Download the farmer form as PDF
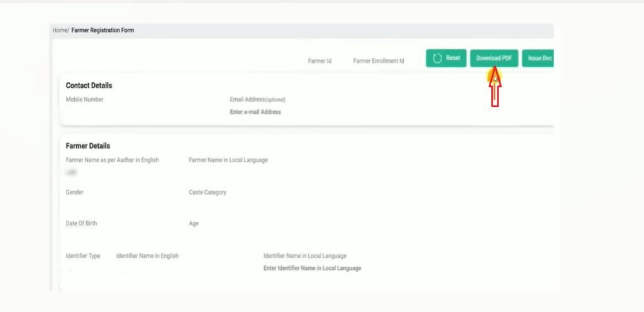 (x=494, y=58)
